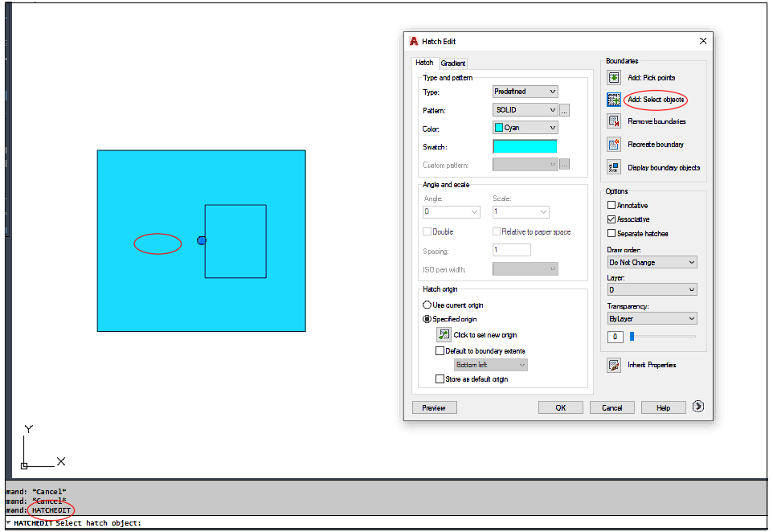Expand the dialog with the round arrow icon
773x532 pixels.
(x=698, y=407)
